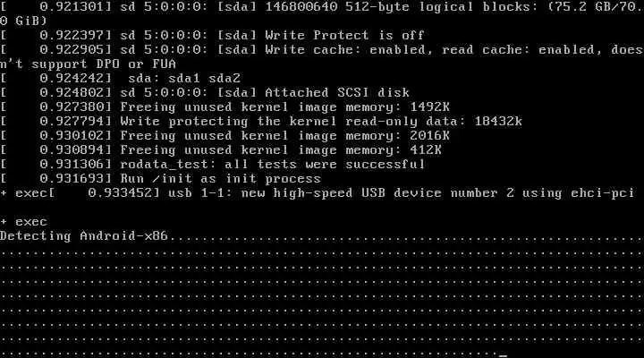
Task: Click the '0 GiB)' wrapped line
Action: pyautogui.click(x=23, y=21)
